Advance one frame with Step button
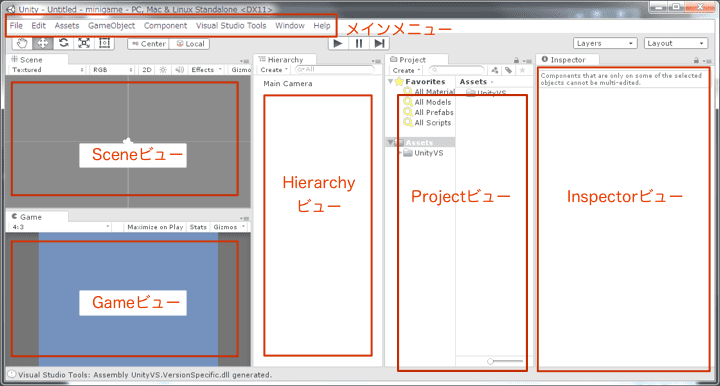 [379, 43]
